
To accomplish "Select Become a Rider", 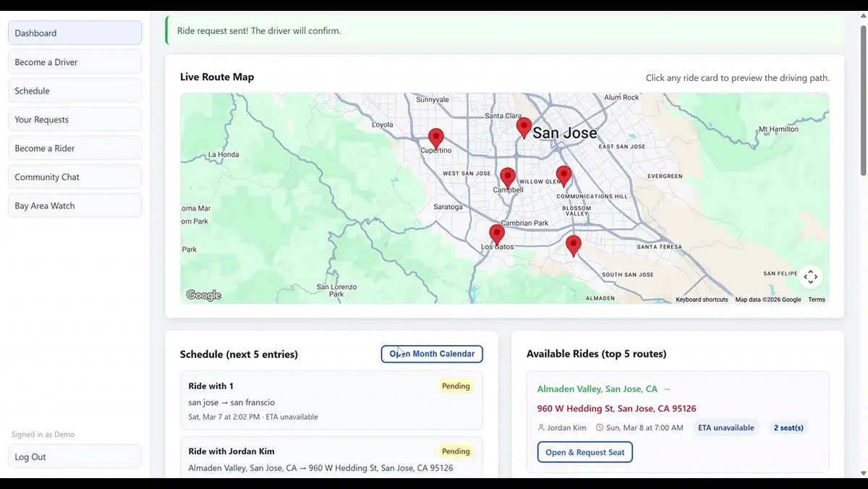I will click(75, 148).
